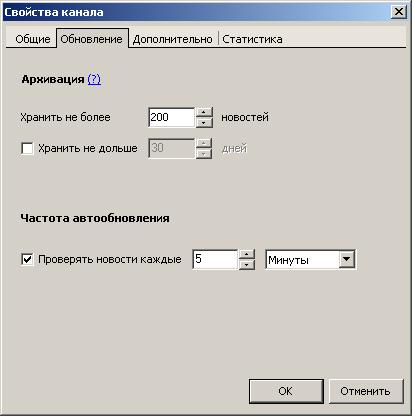Increase the check interval with up arrow
Image resolution: width=412 pixels, height=416 pixels.
tap(247, 254)
